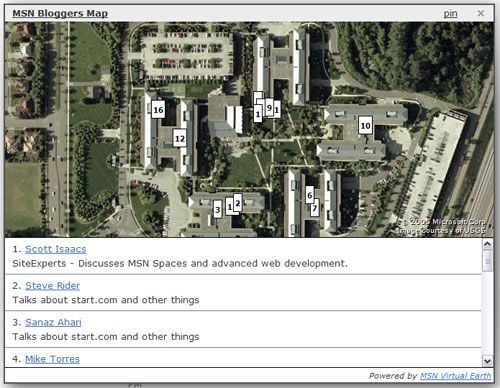Click map pin number 16

(x=158, y=110)
